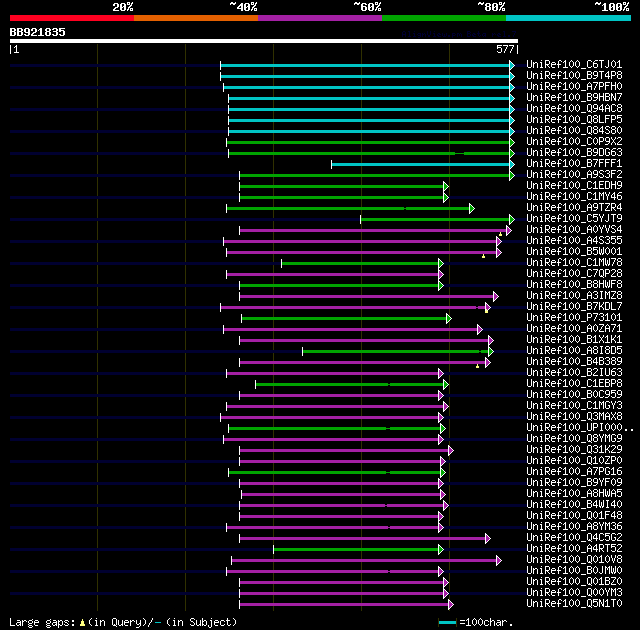Open the UniRef100_Q94AC8 label

click(574, 109)
